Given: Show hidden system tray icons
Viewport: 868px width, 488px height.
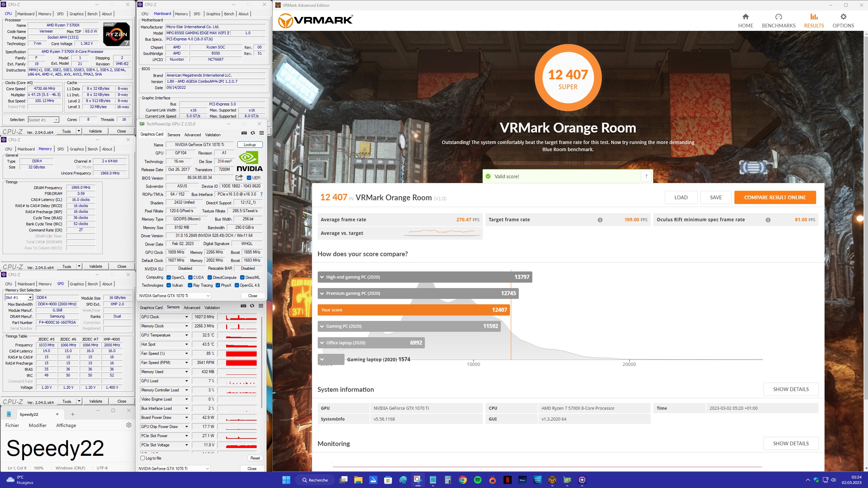Looking at the screenshot, I should point(808,480).
